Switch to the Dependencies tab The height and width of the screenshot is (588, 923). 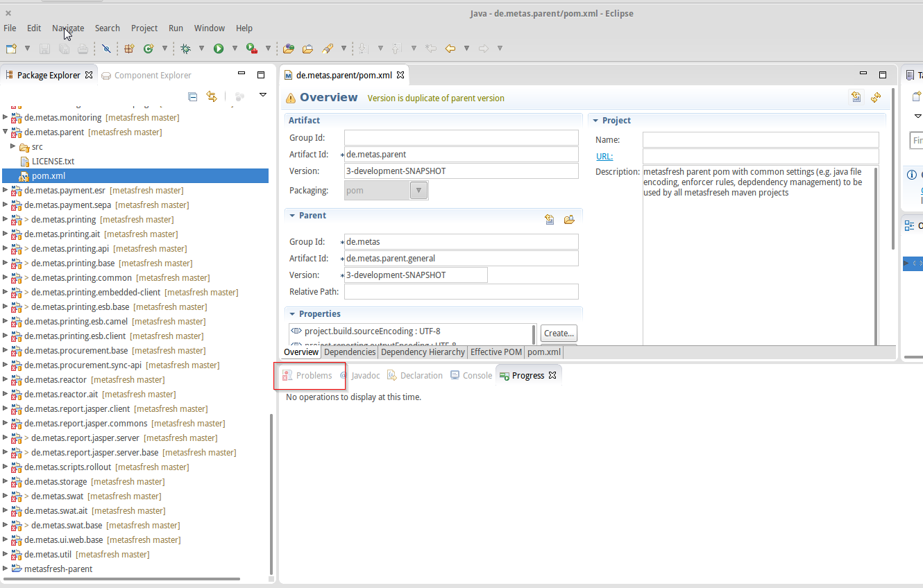point(350,352)
